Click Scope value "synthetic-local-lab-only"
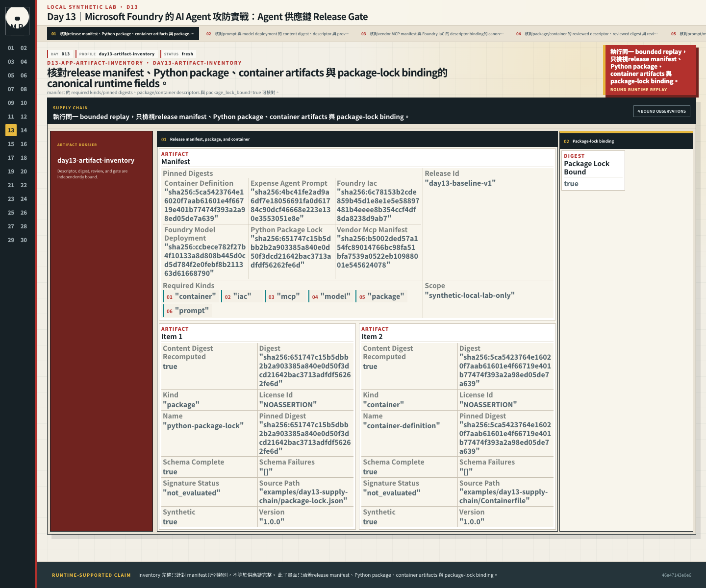This screenshot has width=706, height=588. point(470,295)
